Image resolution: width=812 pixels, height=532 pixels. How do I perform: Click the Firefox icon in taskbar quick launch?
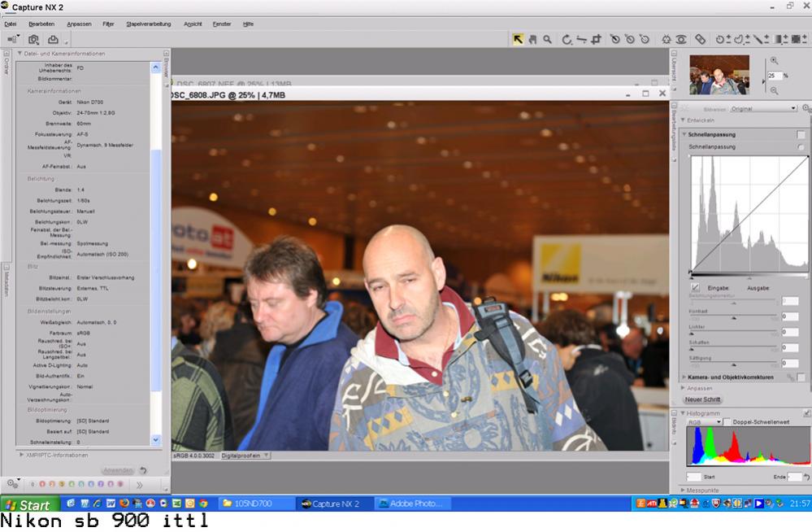(x=124, y=504)
